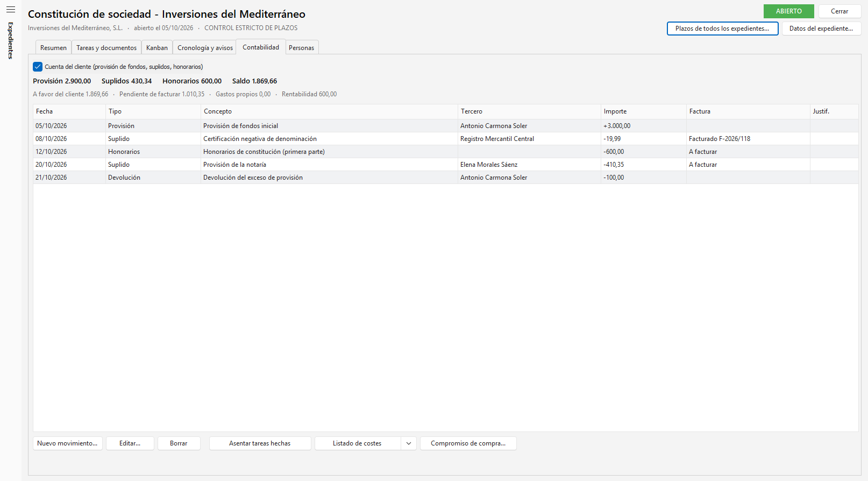Click the Saldo 1.869,66 summary value
Image resolution: width=868 pixels, height=481 pixels.
pyautogui.click(x=254, y=81)
